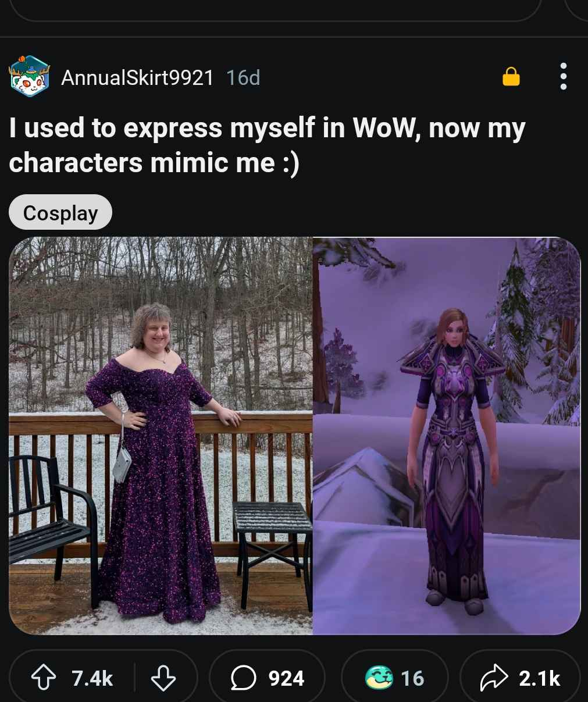The image size is (588, 702).
Task: Tap the 2.1k share count
Action: [x=539, y=678]
